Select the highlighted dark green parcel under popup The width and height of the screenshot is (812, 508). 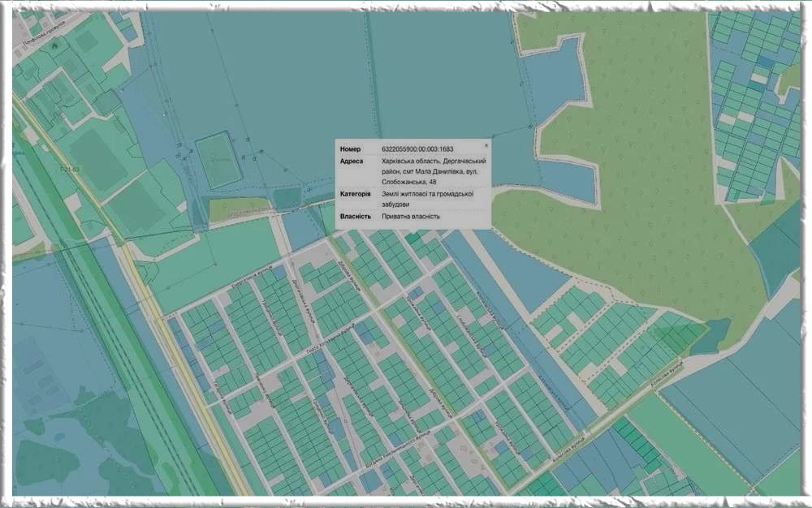point(414,238)
